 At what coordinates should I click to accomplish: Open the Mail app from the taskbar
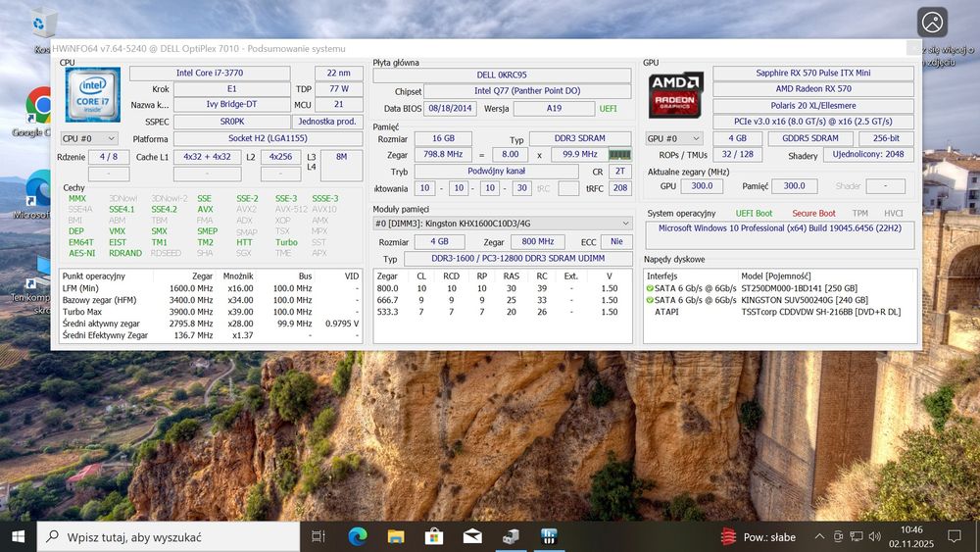[472, 536]
